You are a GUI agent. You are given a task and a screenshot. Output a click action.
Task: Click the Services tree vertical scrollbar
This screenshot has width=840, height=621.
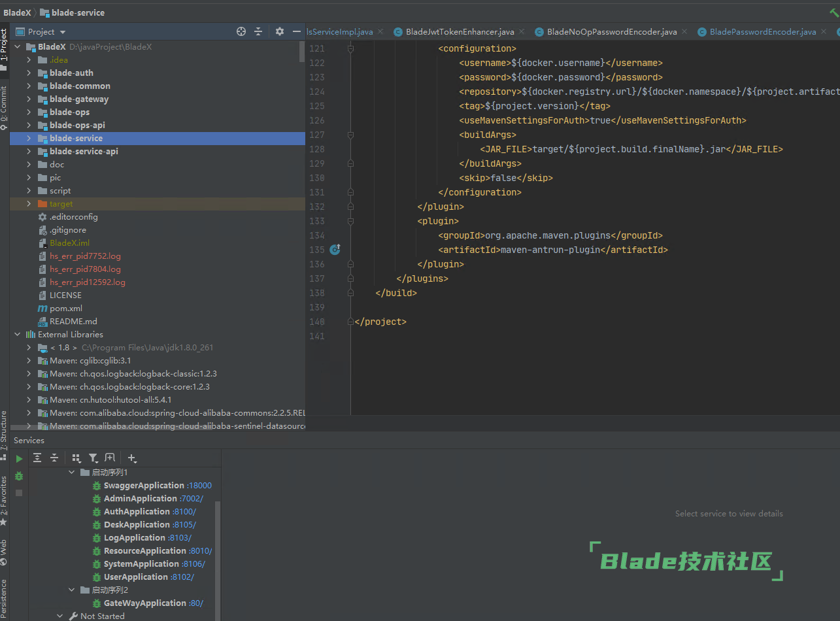(x=218, y=560)
